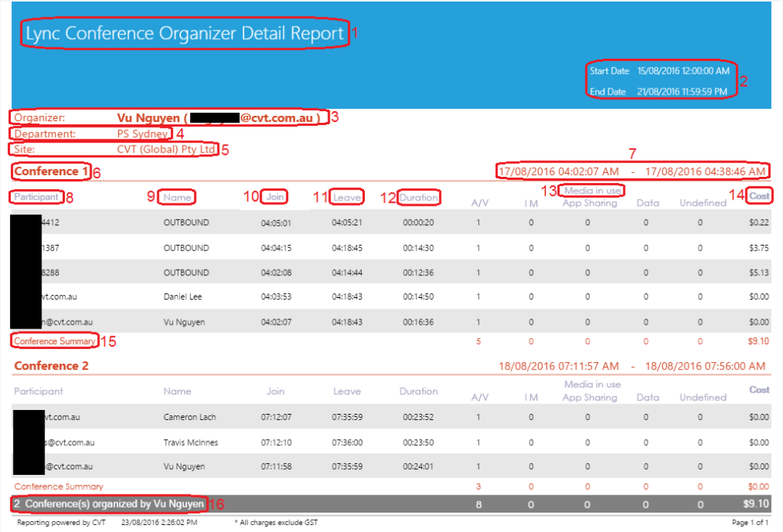Screen dimensions: 783x532
Task: Click the Conference 2 summary A/V count 3
Action: pos(478,487)
